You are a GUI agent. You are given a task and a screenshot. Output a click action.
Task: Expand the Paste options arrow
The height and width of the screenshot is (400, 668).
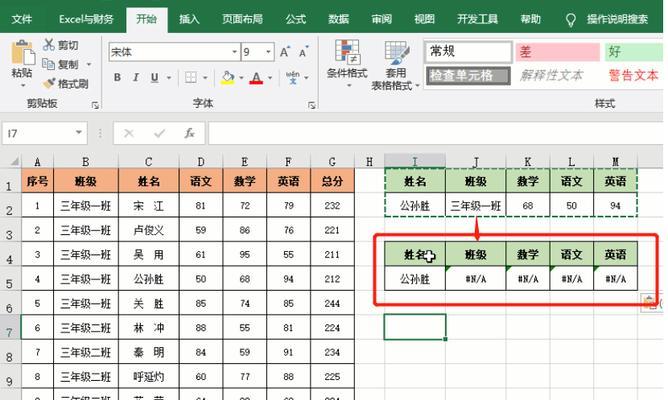click(22, 85)
